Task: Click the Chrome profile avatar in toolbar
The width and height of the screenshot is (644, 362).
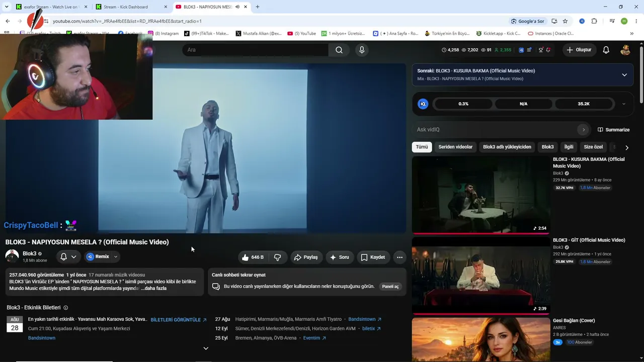Action: (624, 21)
